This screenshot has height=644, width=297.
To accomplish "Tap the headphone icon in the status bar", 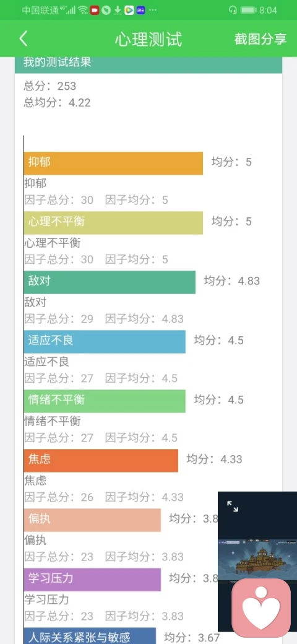I will click(233, 10).
